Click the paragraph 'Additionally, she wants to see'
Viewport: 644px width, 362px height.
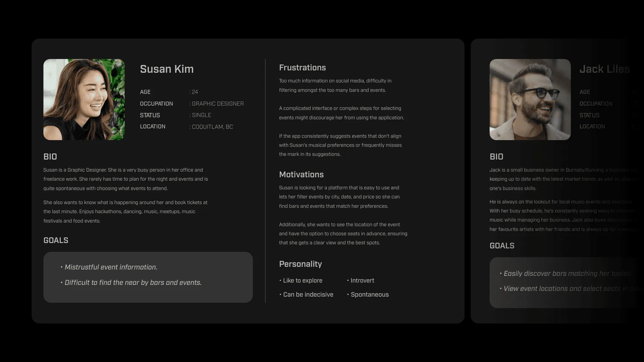tap(343, 234)
